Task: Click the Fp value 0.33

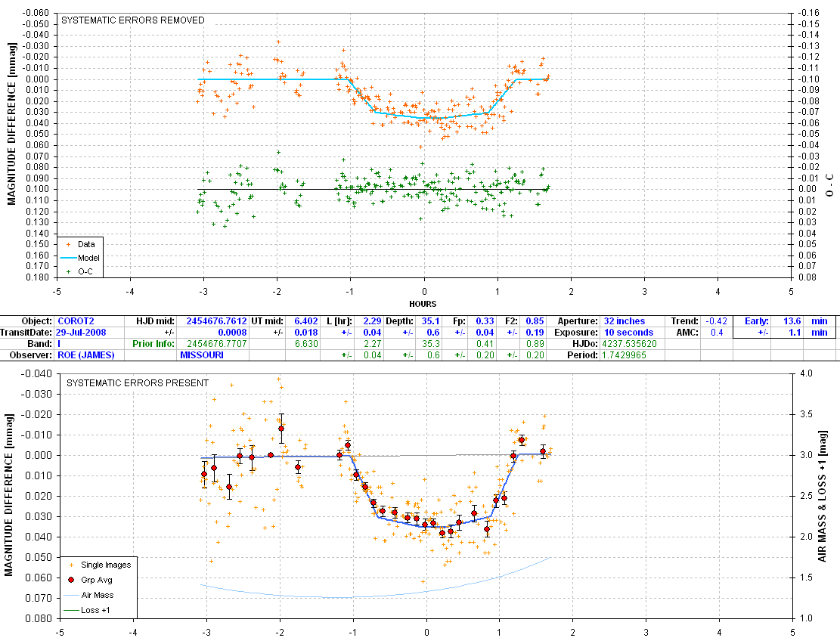Action: tap(485, 321)
